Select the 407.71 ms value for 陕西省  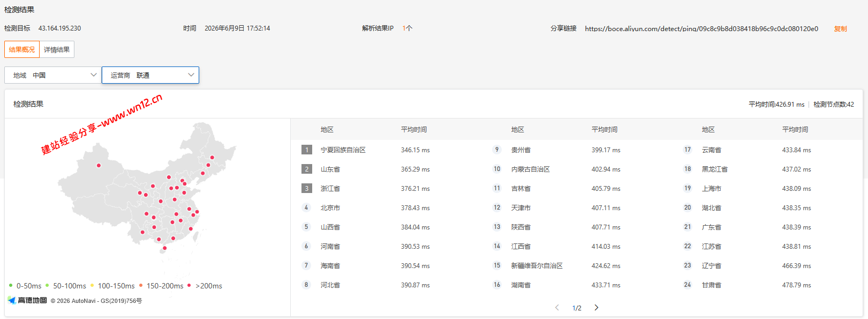[x=606, y=227]
